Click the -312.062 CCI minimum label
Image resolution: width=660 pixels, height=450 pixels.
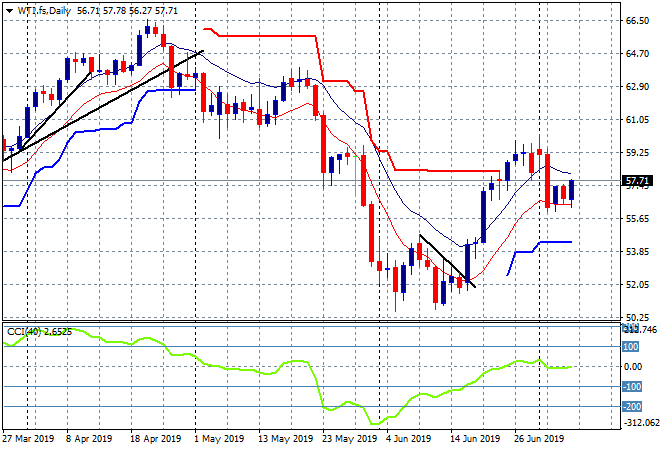click(x=641, y=422)
